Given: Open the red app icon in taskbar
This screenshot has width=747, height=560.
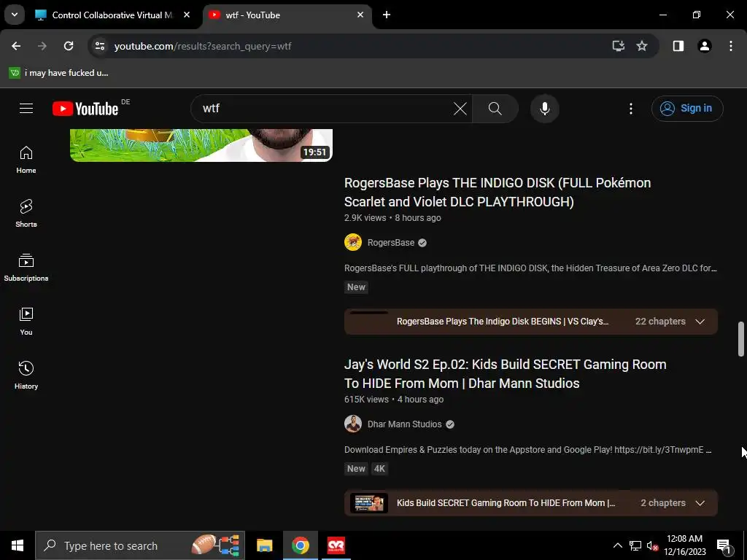Looking at the screenshot, I should tap(336, 545).
